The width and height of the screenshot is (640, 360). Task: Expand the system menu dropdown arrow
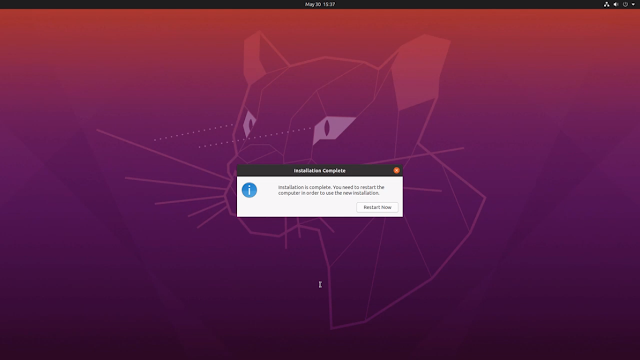633,4
